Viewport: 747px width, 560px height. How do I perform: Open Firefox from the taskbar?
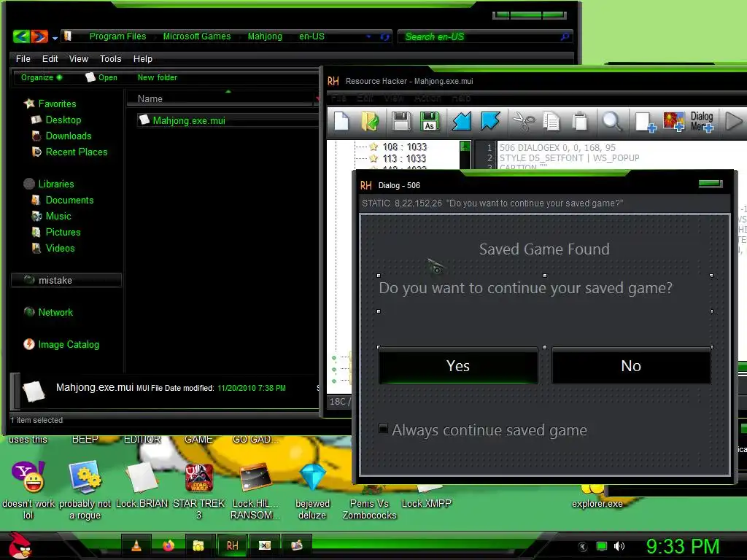(x=169, y=545)
